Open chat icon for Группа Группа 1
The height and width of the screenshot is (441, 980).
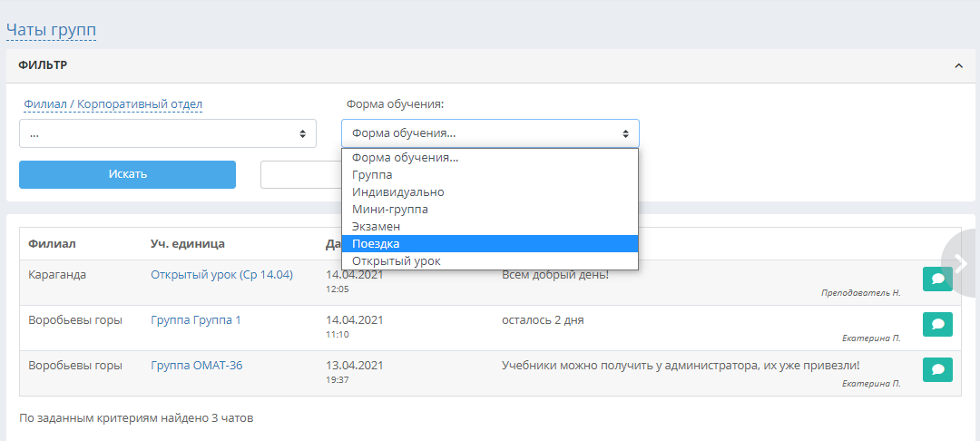[x=937, y=325]
